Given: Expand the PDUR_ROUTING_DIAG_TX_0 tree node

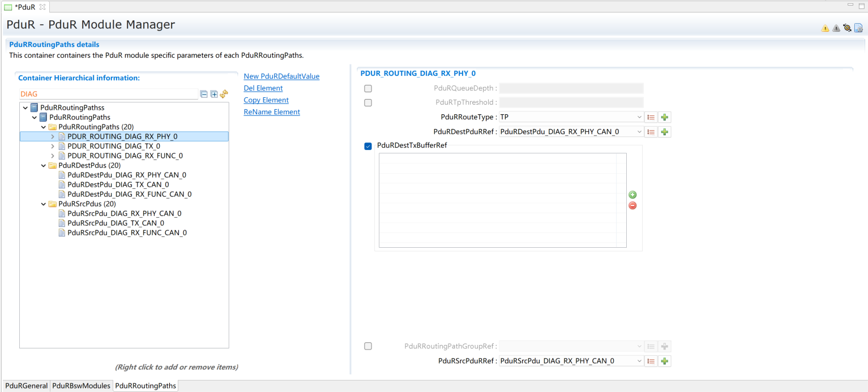Looking at the screenshot, I should [x=53, y=146].
